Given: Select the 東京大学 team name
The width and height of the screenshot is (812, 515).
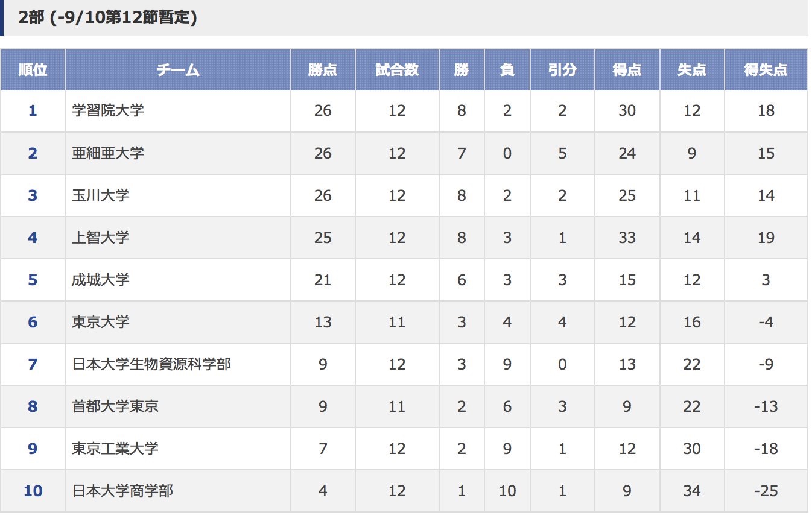Looking at the screenshot, I should coord(101,322).
